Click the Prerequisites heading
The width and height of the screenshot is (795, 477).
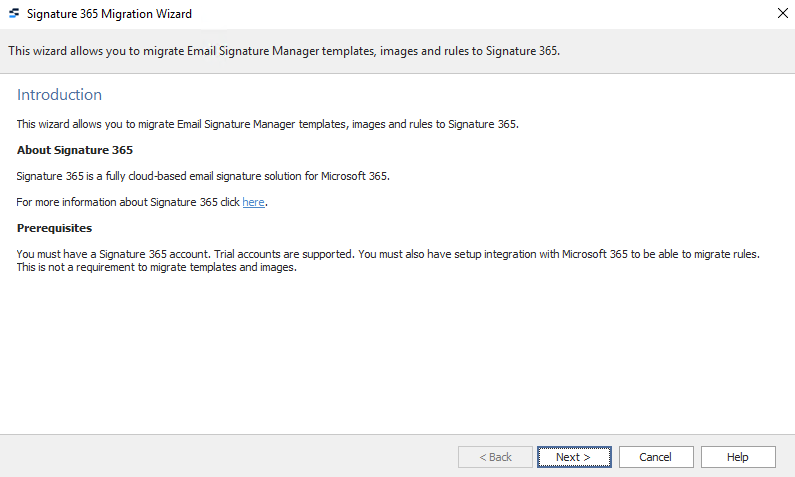coord(54,228)
